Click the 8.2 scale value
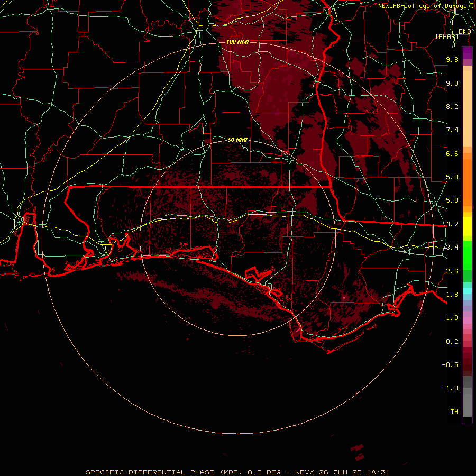This screenshot has width=476, height=476. [452, 106]
